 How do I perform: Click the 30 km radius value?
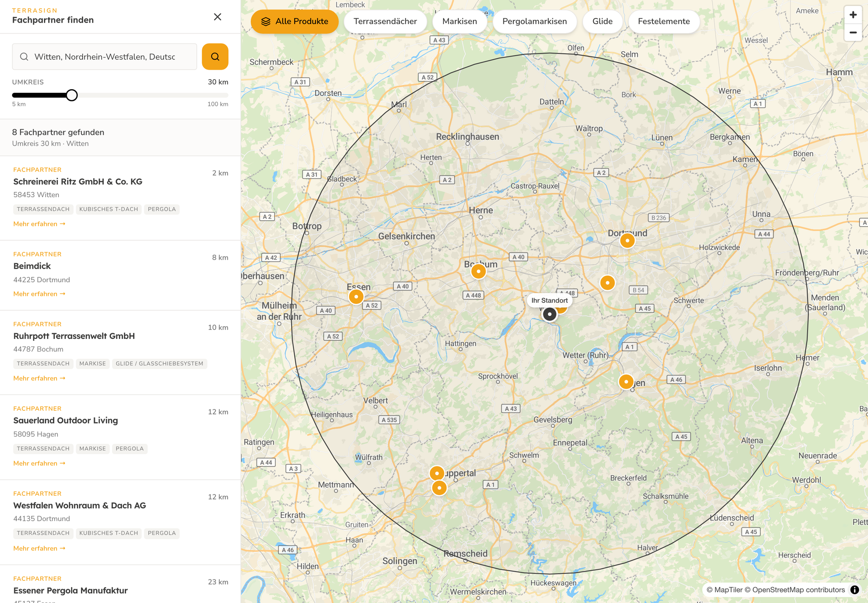pyautogui.click(x=218, y=82)
